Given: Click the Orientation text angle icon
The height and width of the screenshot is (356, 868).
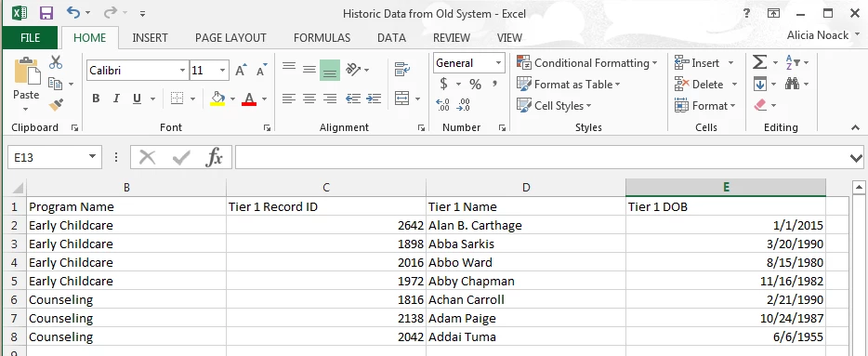Looking at the screenshot, I should 353,69.
